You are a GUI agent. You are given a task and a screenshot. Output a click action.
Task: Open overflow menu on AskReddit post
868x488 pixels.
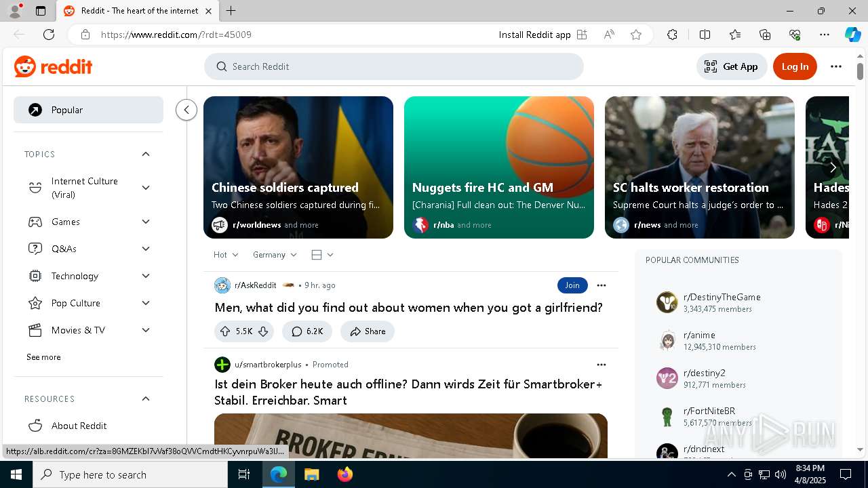[601, 285]
